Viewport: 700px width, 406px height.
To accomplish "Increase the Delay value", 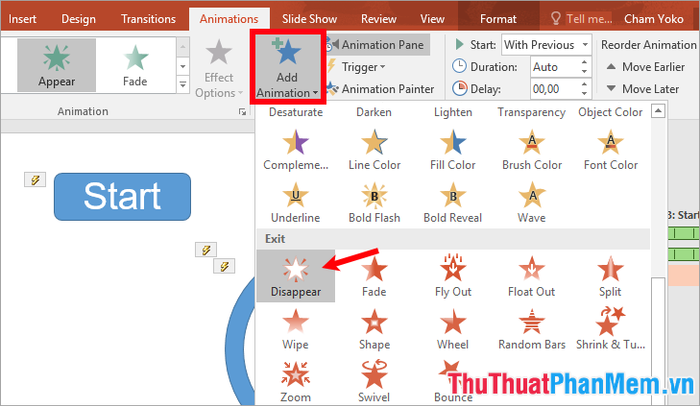I will (x=584, y=84).
